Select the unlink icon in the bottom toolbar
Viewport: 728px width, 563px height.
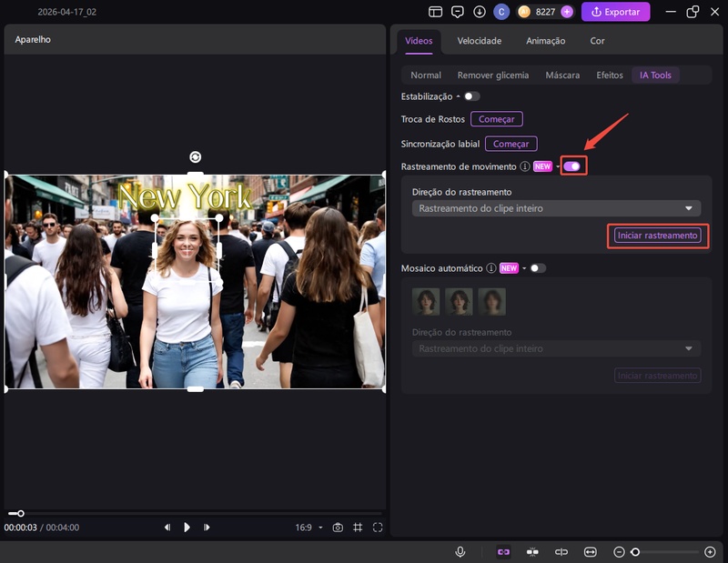[562, 549]
